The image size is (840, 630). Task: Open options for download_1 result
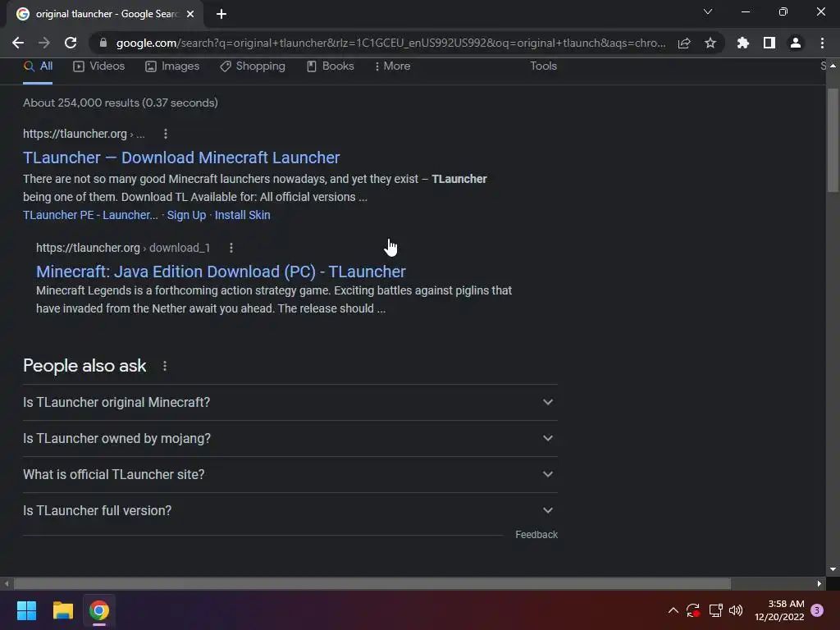click(231, 248)
